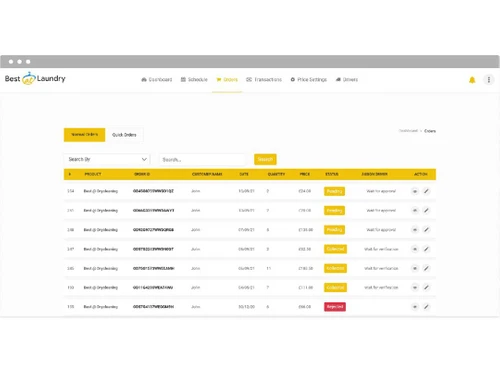500x375 pixels.
Task: Click the Order ID column header
Action: pos(142,174)
